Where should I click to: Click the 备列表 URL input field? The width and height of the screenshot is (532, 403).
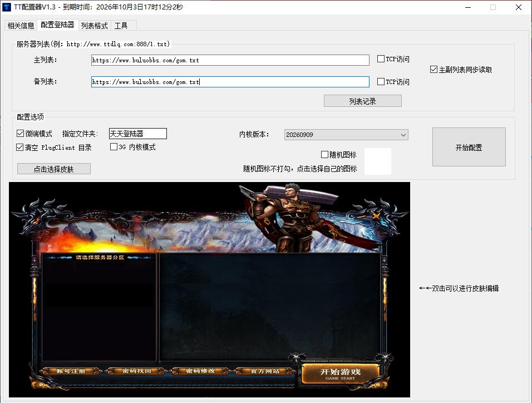pyautogui.click(x=230, y=82)
